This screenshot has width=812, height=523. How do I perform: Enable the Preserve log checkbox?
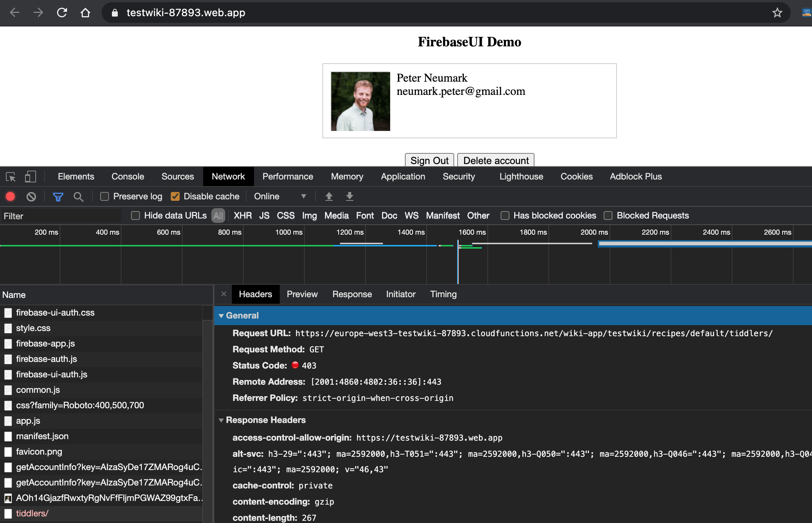pyautogui.click(x=105, y=196)
